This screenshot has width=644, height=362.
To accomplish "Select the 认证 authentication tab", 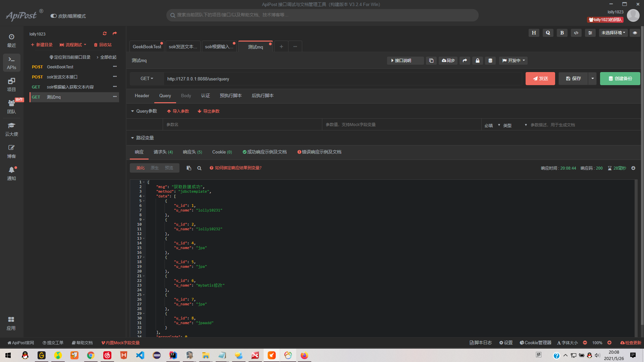I will point(205,96).
